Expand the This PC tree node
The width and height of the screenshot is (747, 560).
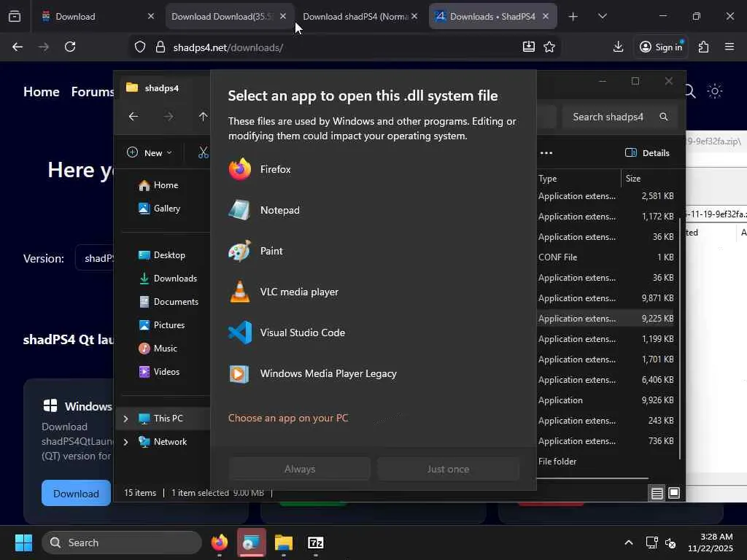point(125,419)
